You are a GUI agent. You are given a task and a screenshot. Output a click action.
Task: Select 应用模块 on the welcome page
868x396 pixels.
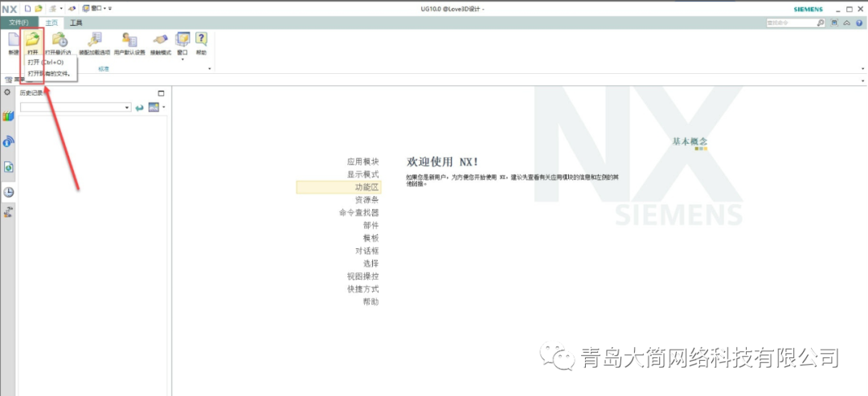tap(363, 162)
